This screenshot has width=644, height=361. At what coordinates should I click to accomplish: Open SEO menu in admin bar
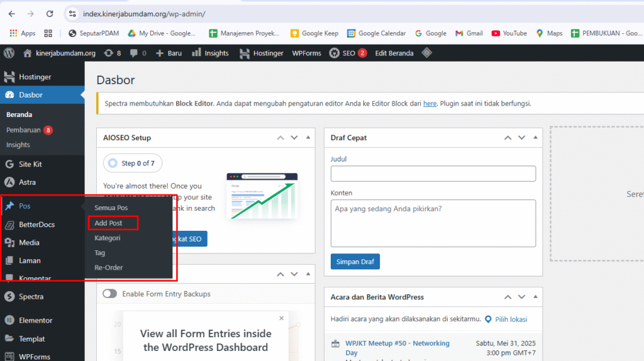348,53
